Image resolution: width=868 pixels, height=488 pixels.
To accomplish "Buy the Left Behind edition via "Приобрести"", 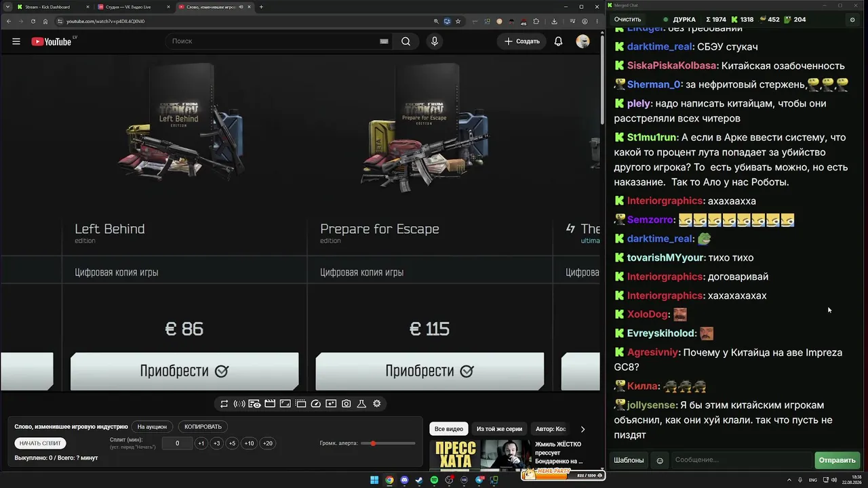I will coord(184,371).
